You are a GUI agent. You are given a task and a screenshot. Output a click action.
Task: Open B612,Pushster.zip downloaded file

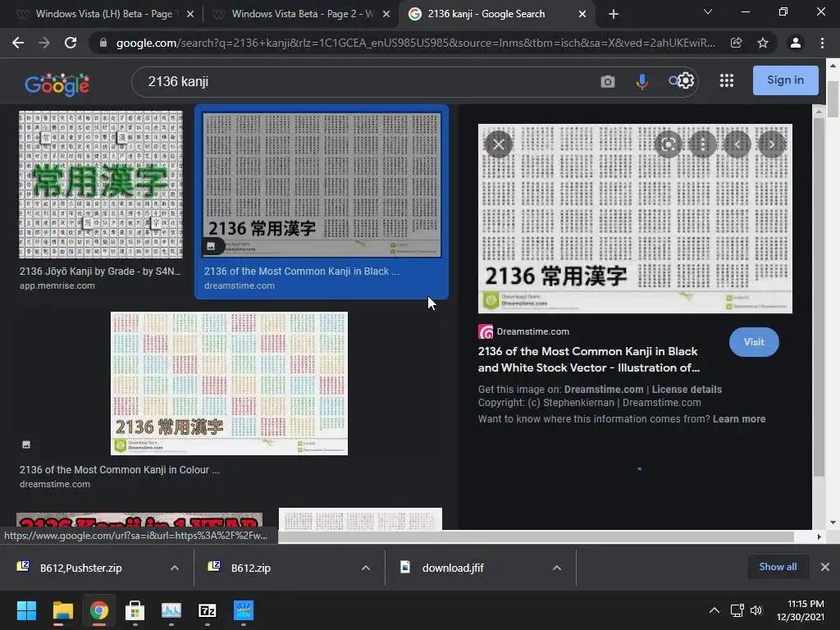pos(80,568)
